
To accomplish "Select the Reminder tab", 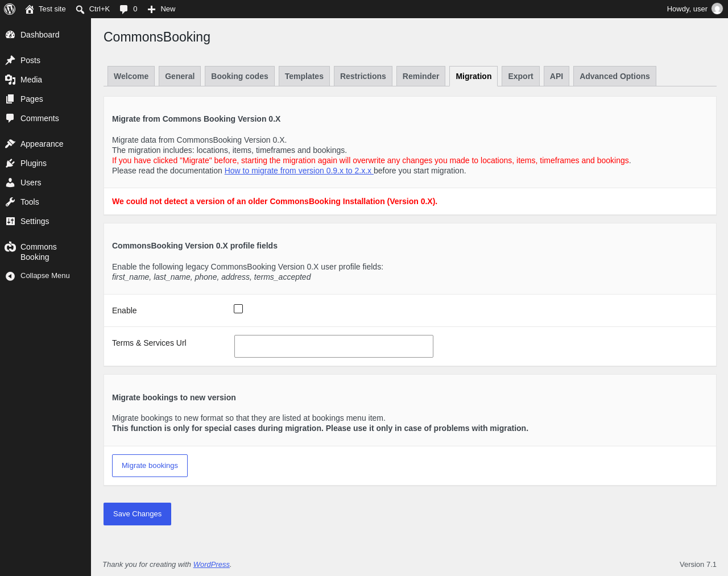I will (x=421, y=76).
